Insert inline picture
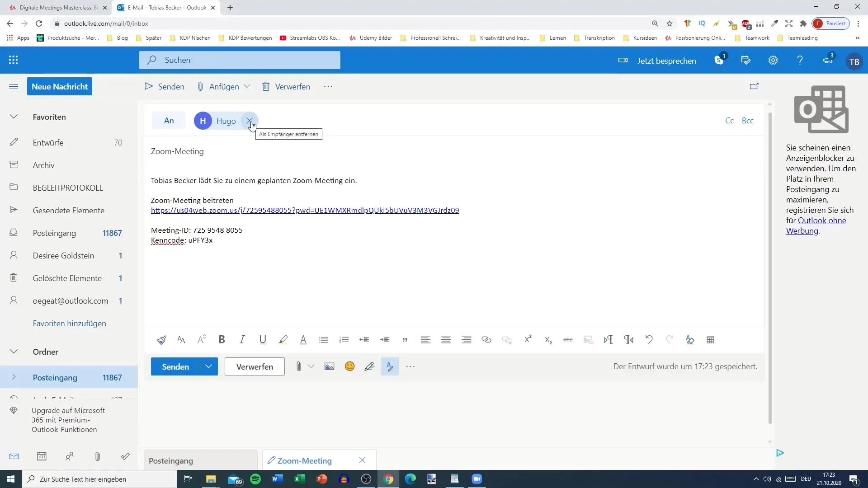Image resolution: width=868 pixels, height=488 pixels. pos(330,366)
